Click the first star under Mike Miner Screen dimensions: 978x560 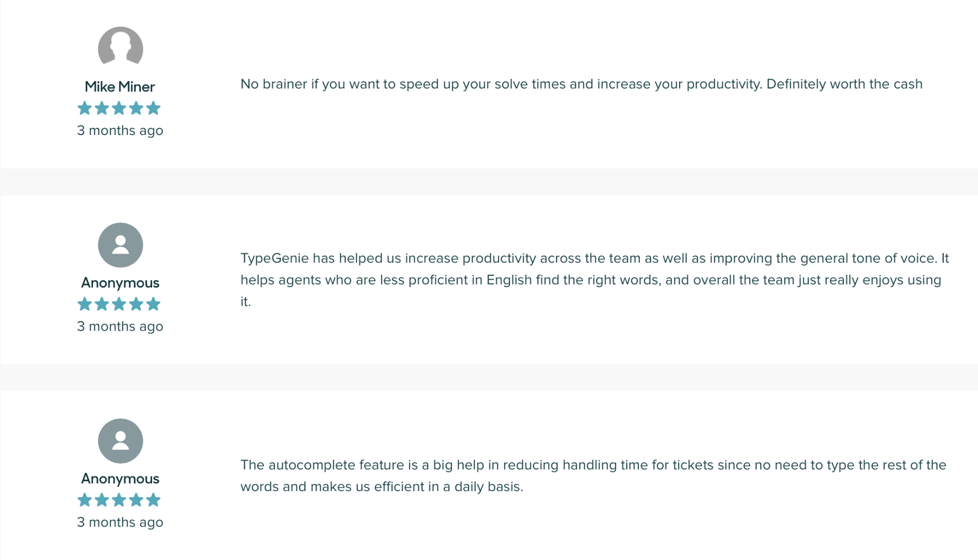point(85,108)
